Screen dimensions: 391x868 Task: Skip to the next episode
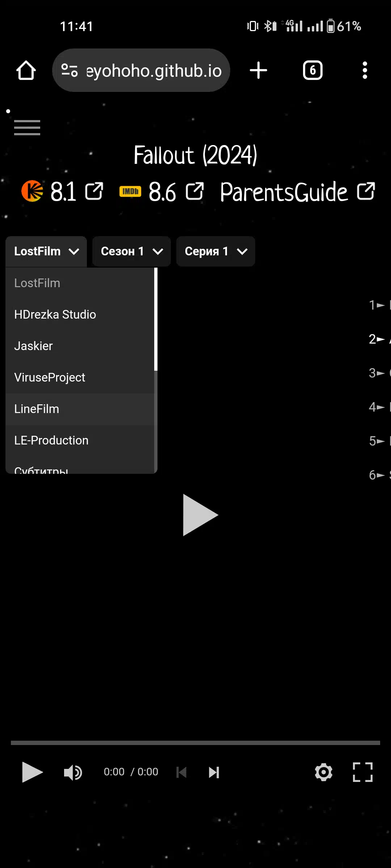tap(214, 773)
